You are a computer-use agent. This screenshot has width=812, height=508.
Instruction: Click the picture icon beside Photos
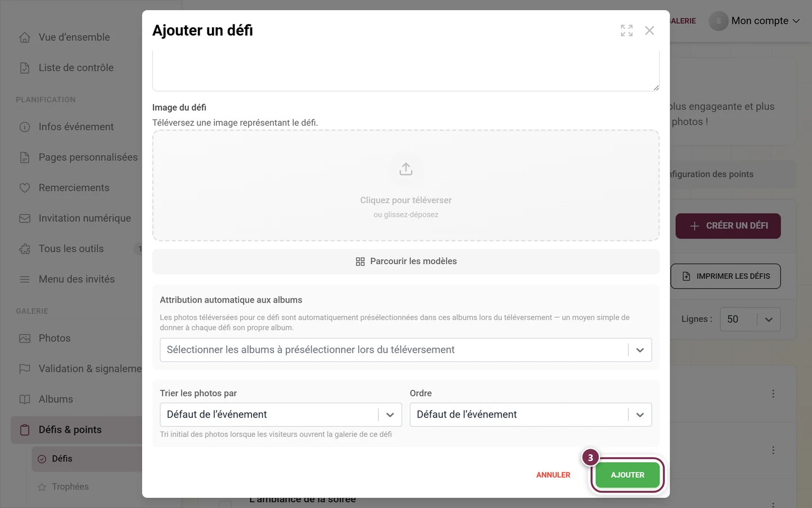coord(25,339)
